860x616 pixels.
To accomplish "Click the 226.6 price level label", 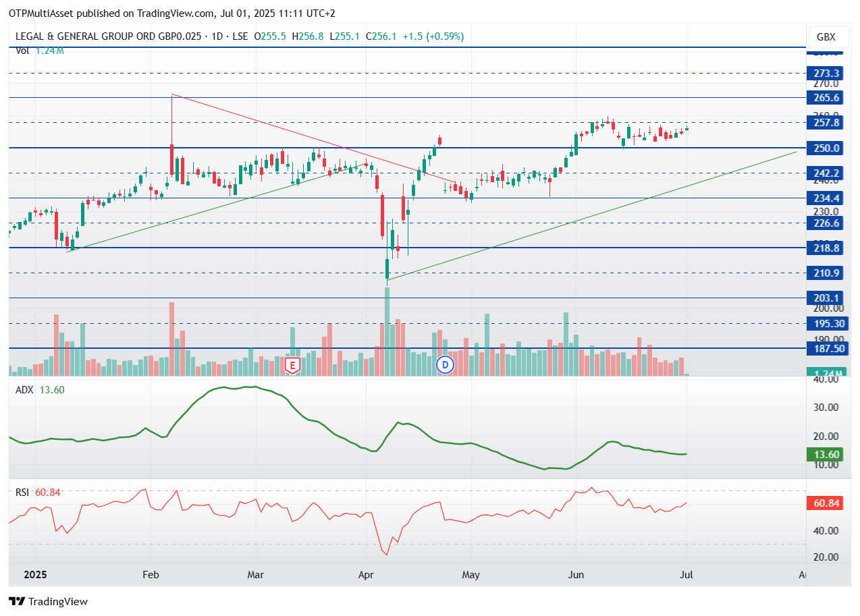I will 826,223.
